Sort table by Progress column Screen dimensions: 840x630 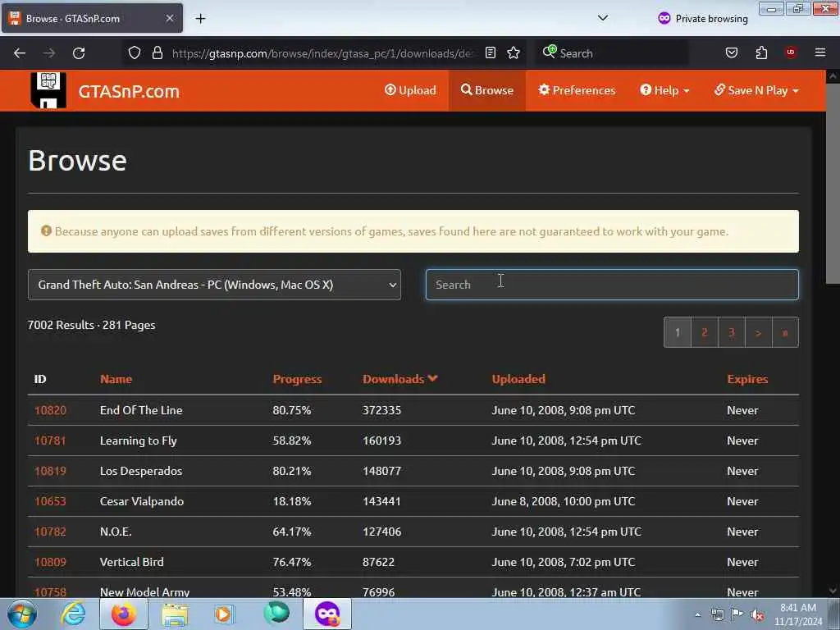click(297, 379)
